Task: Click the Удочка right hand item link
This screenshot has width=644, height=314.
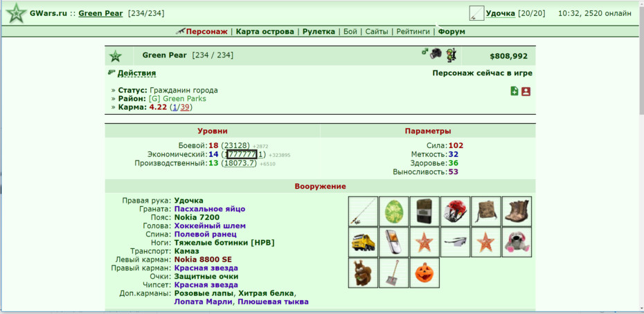Action: pos(188,201)
